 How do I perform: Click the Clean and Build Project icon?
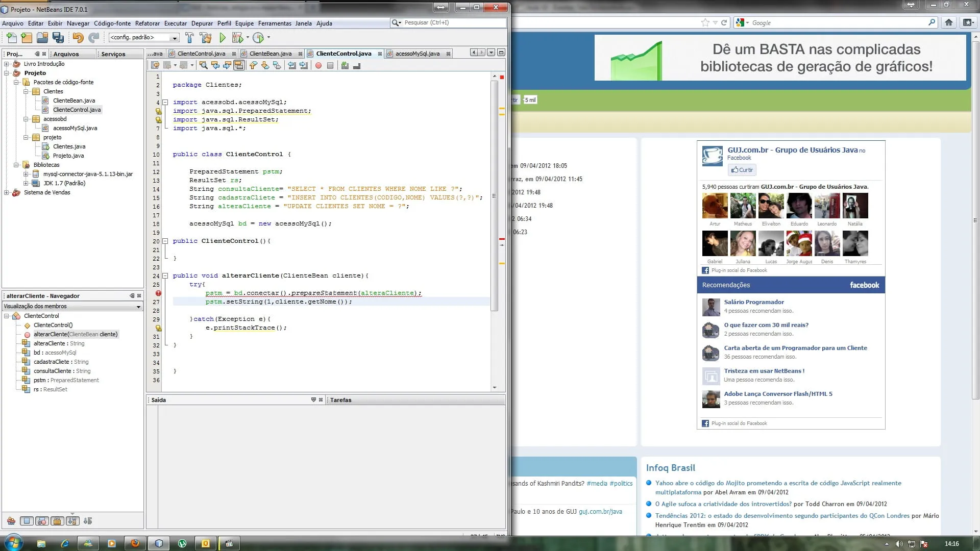(x=206, y=37)
